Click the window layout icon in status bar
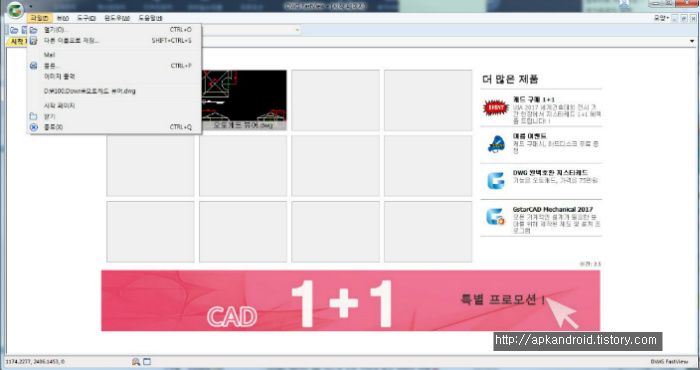 [x=147, y=362]
